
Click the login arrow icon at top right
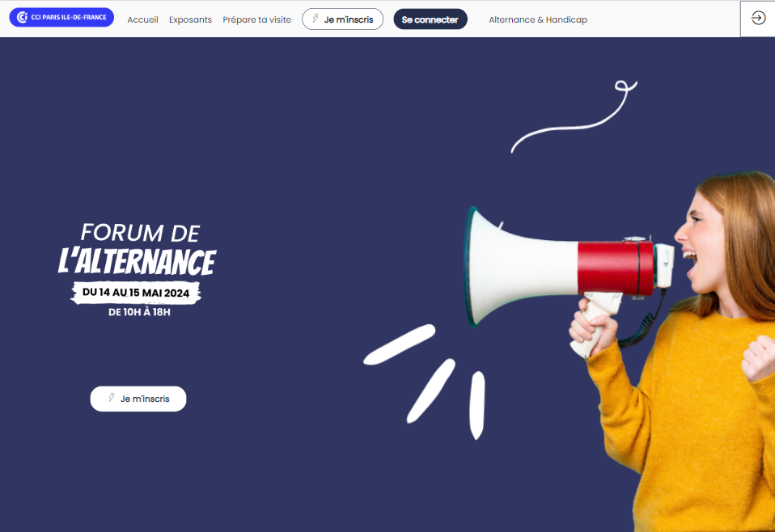pos(758,19)
